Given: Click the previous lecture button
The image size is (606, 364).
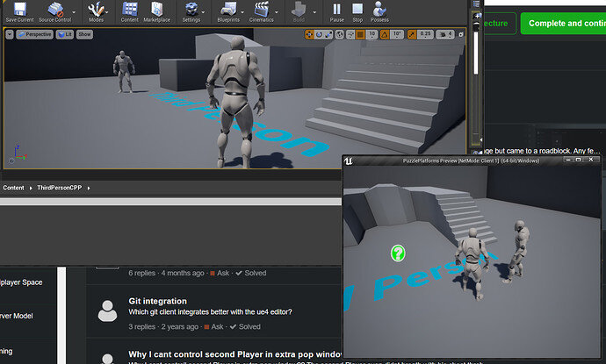Looking at the screenshot, I should point(500,23).
